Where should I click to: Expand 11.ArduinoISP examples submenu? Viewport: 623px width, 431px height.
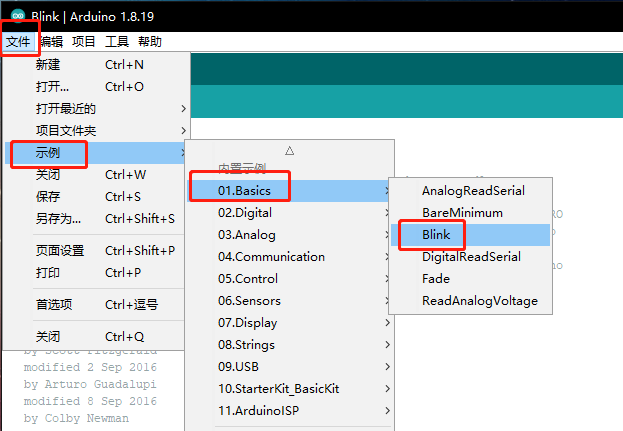(x=290, y=411)
